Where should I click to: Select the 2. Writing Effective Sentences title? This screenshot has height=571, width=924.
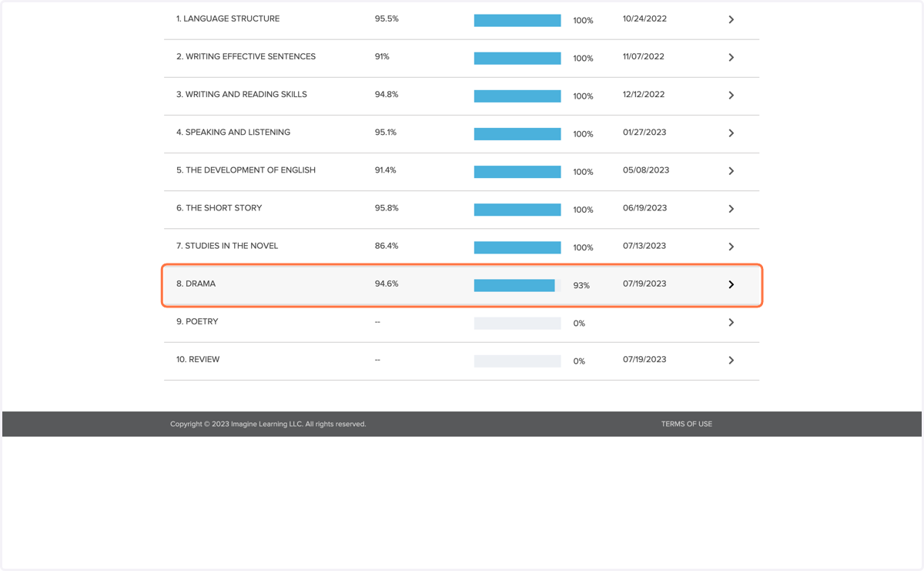(246, 56)
